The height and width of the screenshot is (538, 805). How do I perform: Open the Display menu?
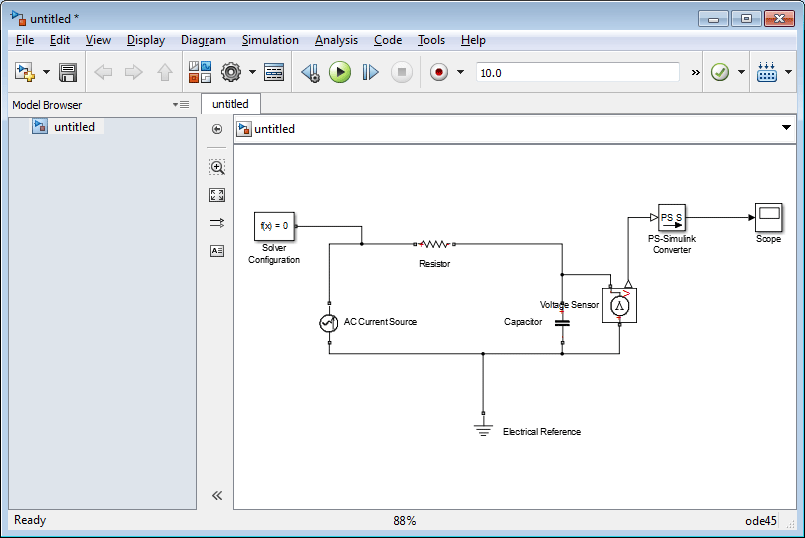click(x=146, y=40)
